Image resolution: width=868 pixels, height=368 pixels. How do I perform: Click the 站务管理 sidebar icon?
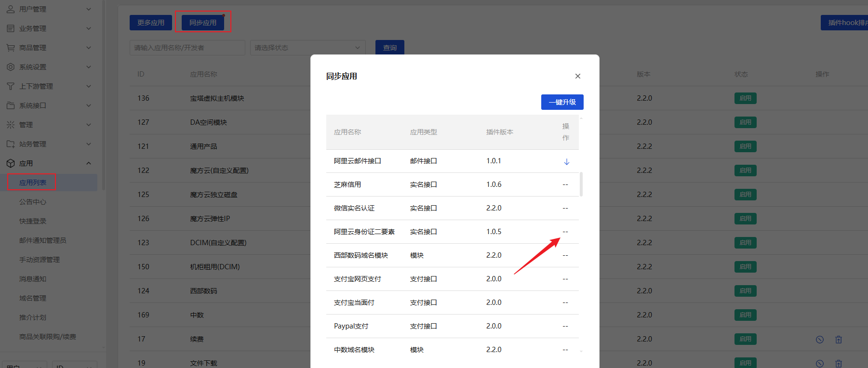11,144
